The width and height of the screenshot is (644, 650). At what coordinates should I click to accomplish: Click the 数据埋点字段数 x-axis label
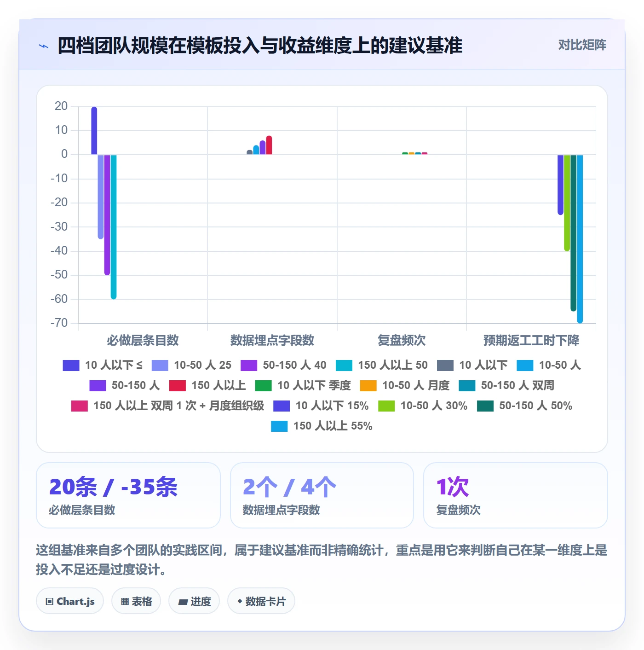click(272, 340)
